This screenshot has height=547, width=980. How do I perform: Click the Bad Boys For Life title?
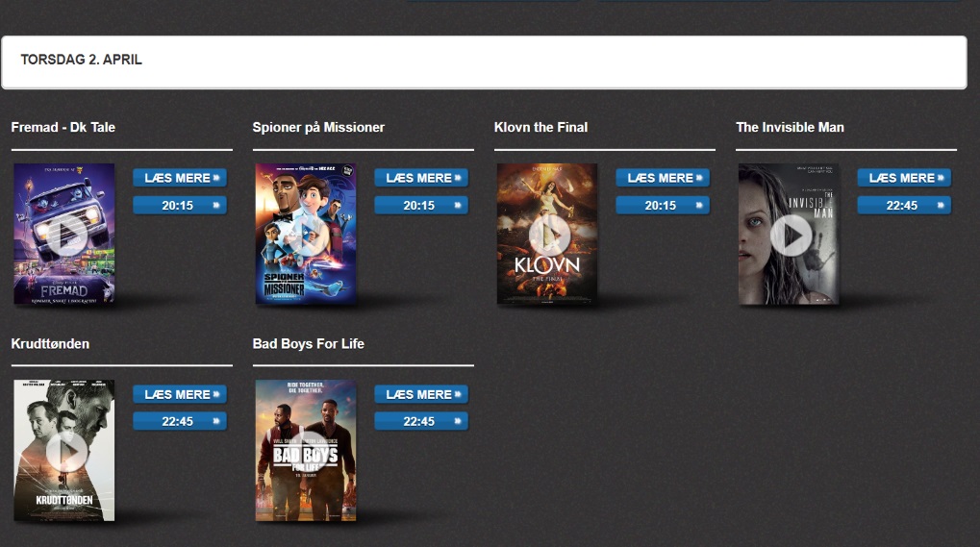pyautogui.click(x=308, y=344)
